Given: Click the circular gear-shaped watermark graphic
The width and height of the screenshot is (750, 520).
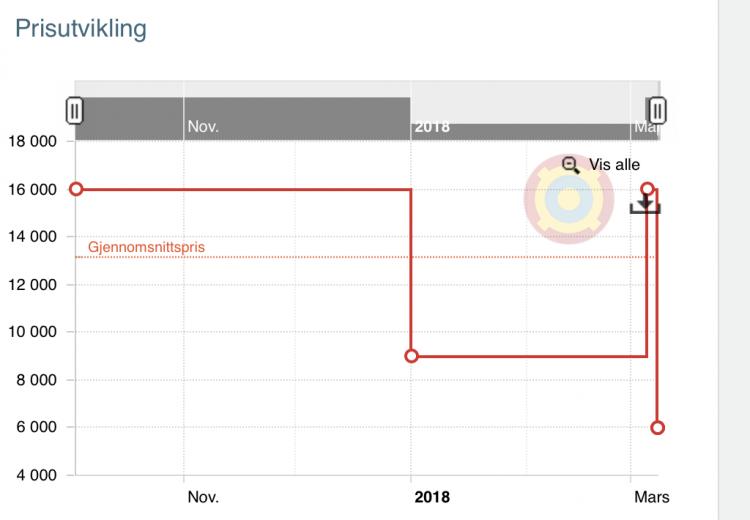Looking at the screenshot, I should pos(569,199).
